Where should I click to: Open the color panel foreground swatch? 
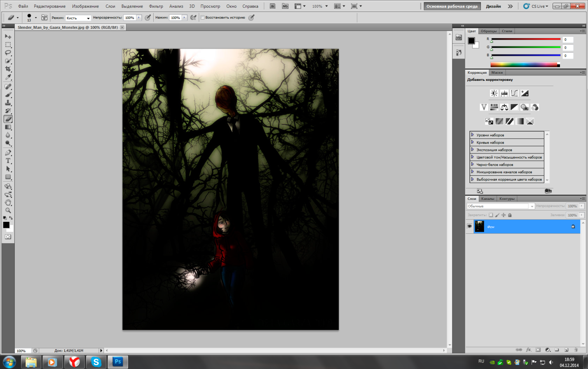point(471,40)
